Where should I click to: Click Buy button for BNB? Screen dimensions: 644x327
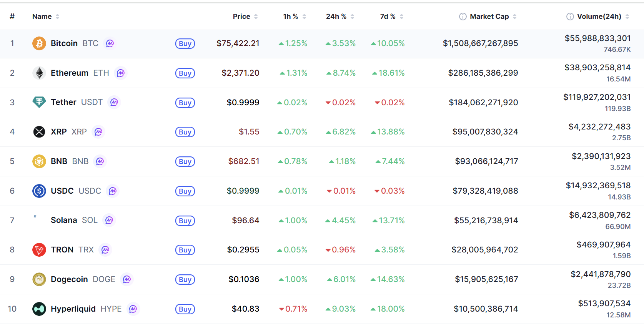point(185,162)
